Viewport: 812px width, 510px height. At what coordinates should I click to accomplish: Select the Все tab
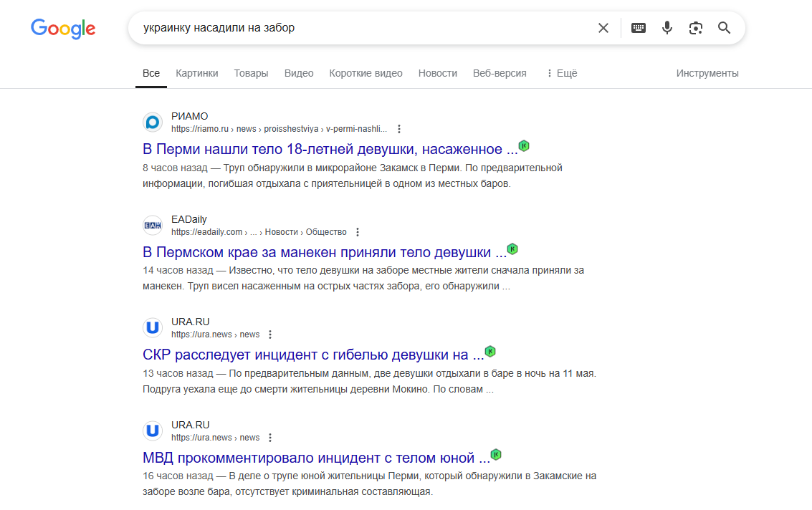tap(151, 74)
